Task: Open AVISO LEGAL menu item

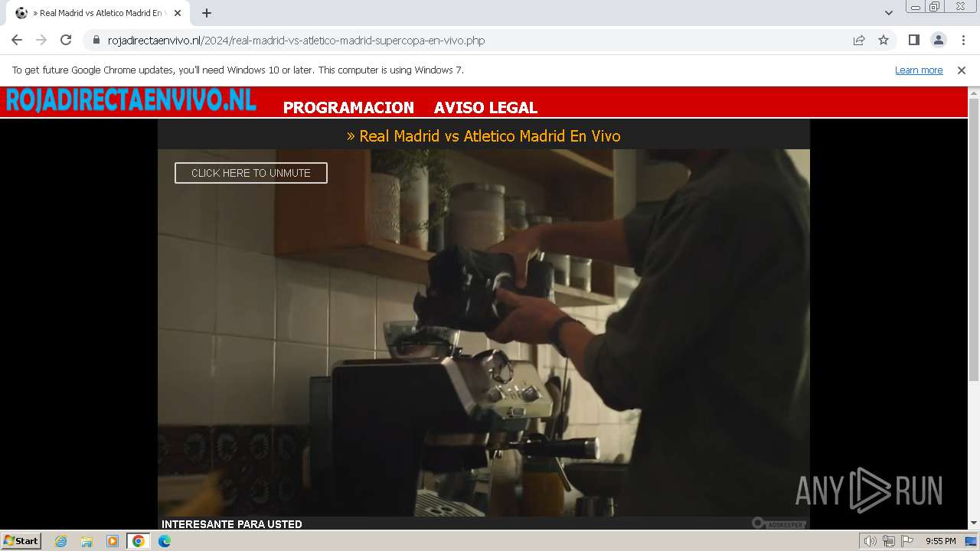Action: coord(485,108)
